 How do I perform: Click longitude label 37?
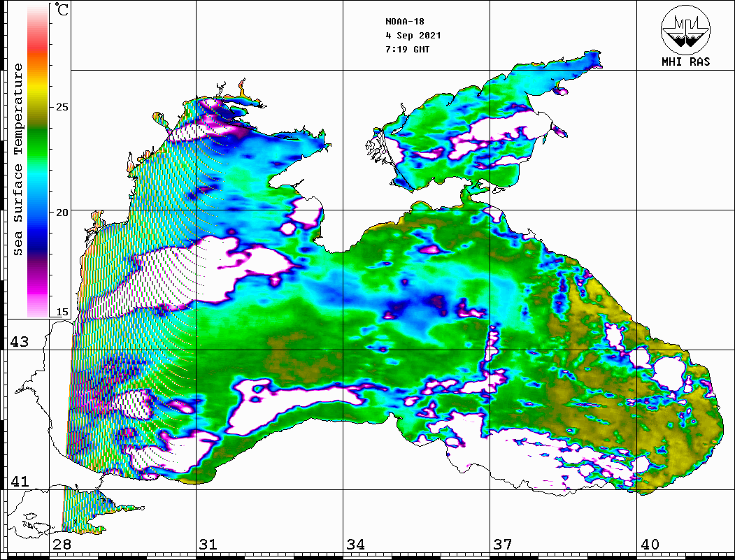pos(503,545)
